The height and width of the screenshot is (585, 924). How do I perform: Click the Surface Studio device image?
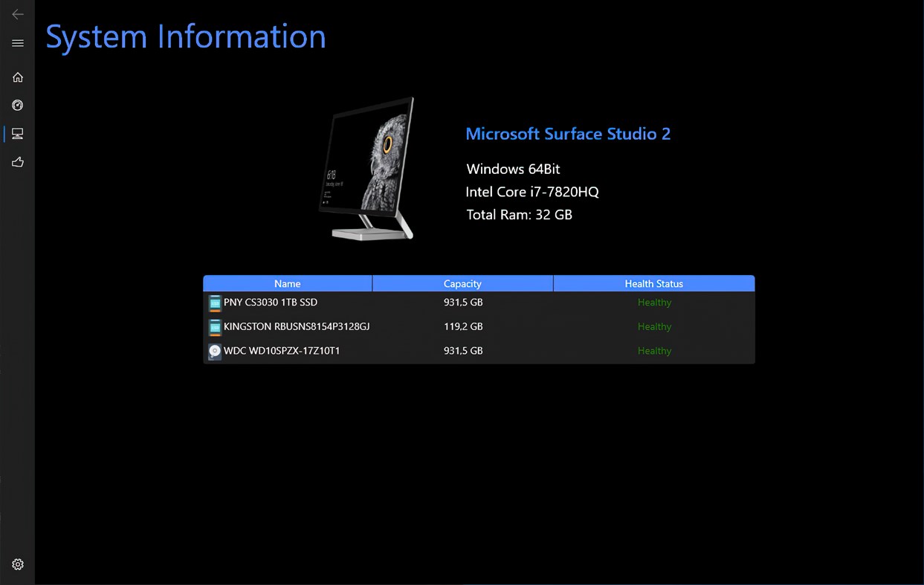pos(366,169)
